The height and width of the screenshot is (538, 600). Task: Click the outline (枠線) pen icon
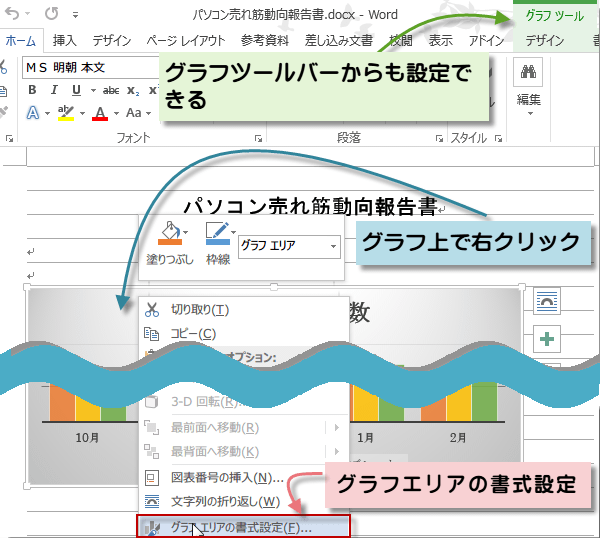tap(216, 236)
